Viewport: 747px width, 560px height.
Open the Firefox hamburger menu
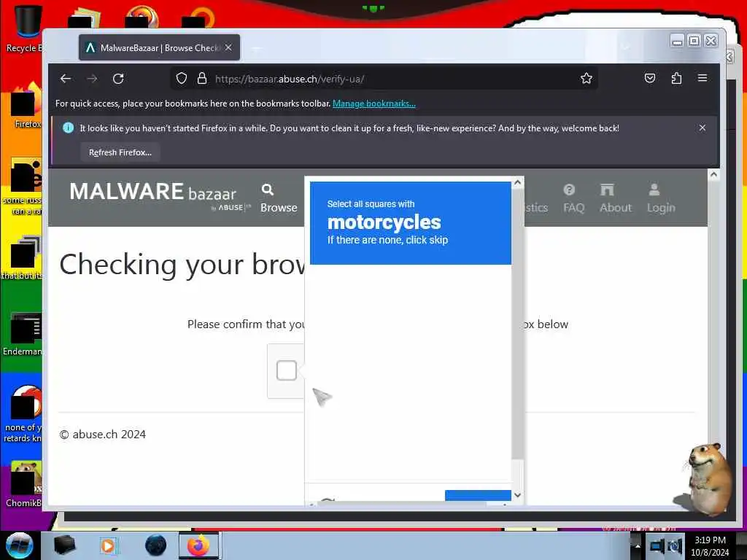703,78
